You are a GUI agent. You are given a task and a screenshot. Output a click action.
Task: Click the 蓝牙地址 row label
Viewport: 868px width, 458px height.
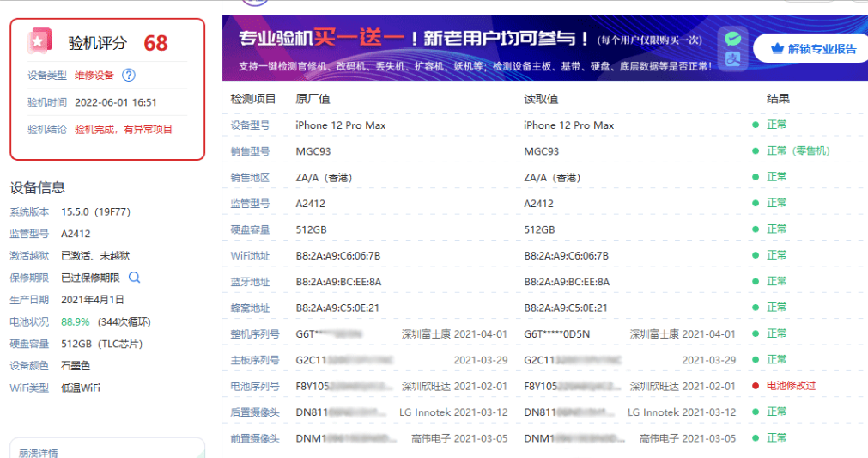(250, 281)
